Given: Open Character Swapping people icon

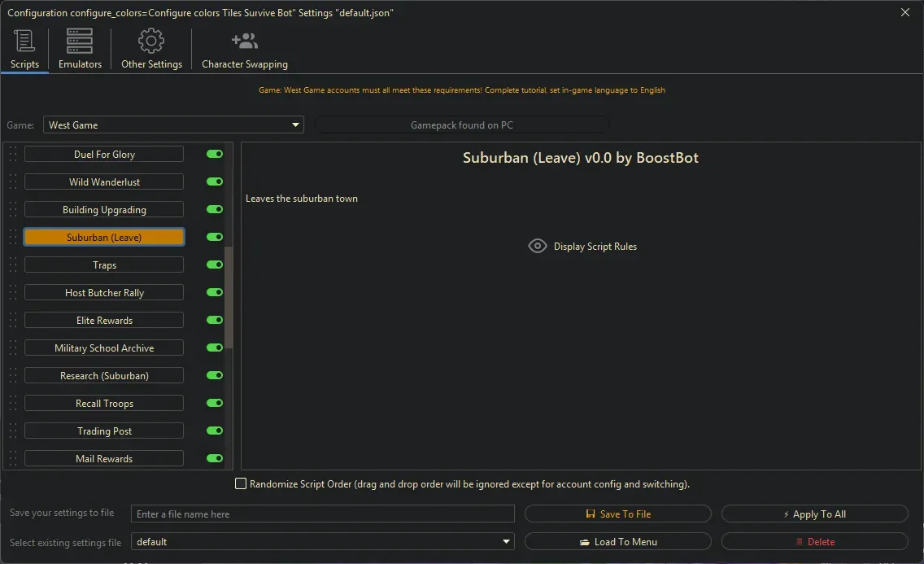Looking at the screenshot, I should click(x=244, y=42).
